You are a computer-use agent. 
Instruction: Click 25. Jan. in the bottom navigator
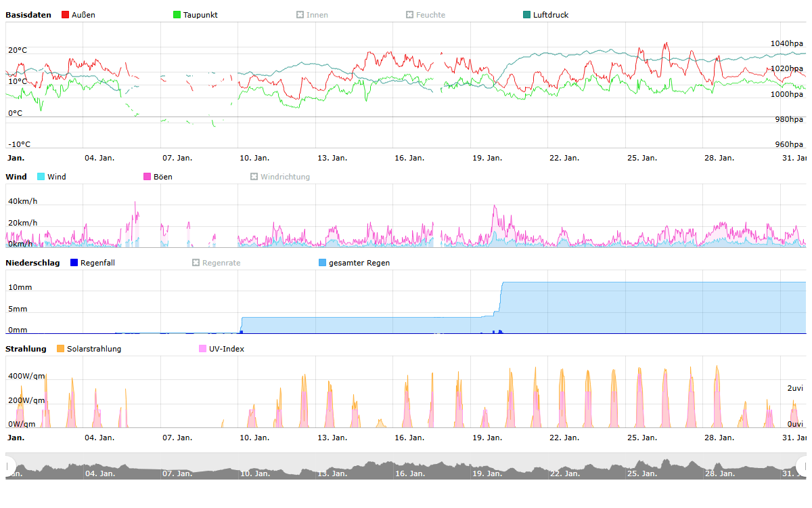[641, 473]
